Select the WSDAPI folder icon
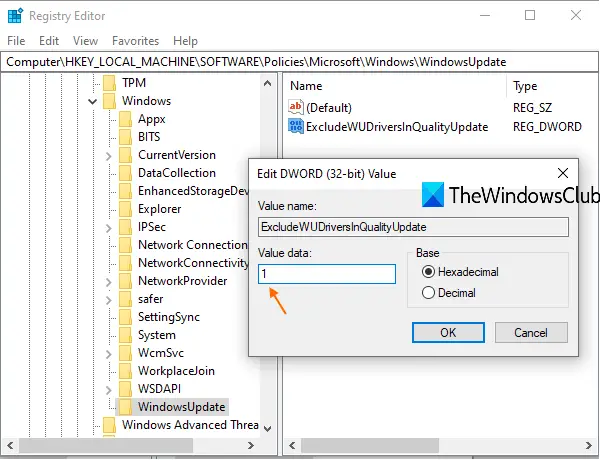 click(x=126, y=389)
